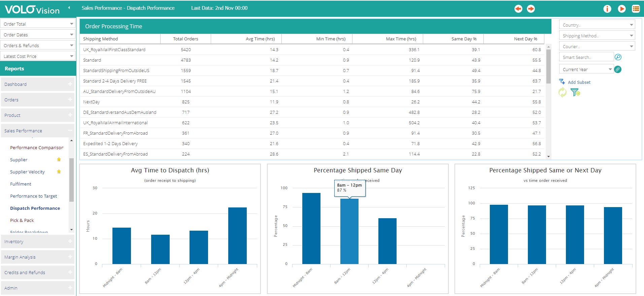Open Pick & Pack report
The height and width of the screenshot is (296, 644).
tap(22, 220)
